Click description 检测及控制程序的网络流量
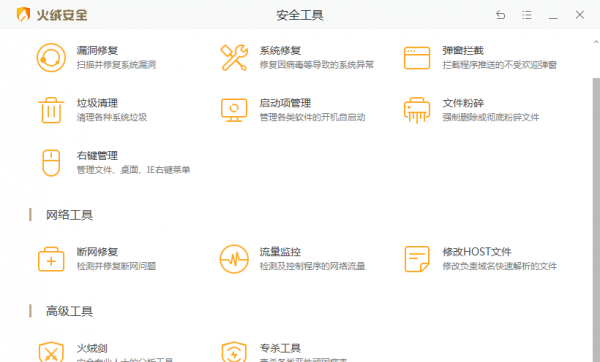 312,266
